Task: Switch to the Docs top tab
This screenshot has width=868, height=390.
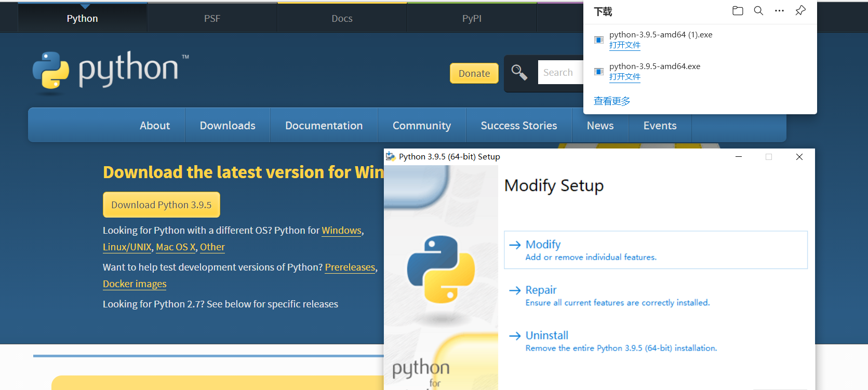Action: point(342,18)
